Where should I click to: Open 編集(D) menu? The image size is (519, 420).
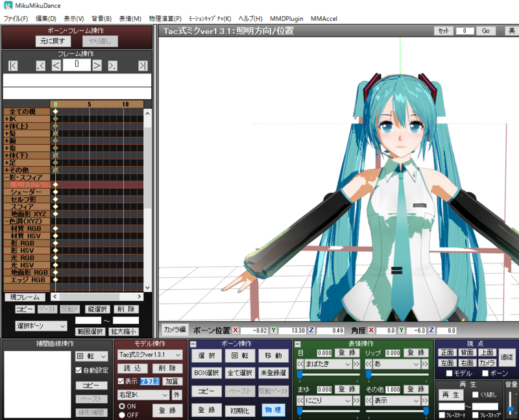coord(45,19)
